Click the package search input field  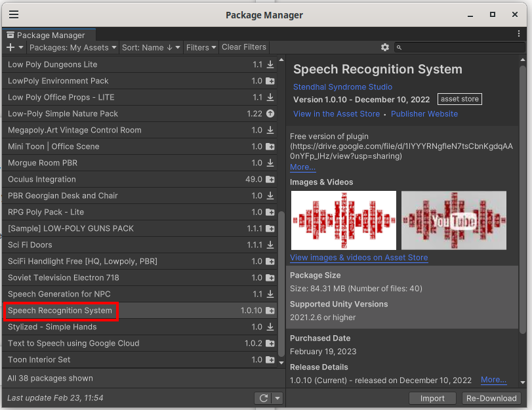pos(459,47)
